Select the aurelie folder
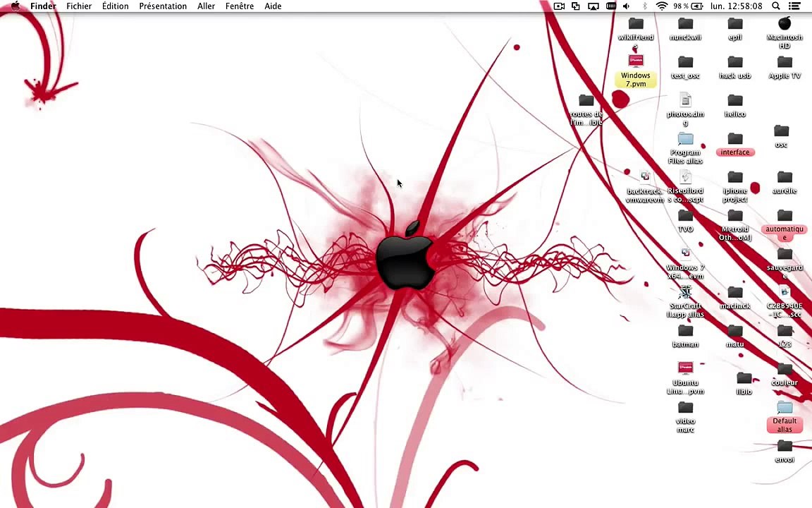The height and width of the screenshot is (508, 812). click(785, 177)
